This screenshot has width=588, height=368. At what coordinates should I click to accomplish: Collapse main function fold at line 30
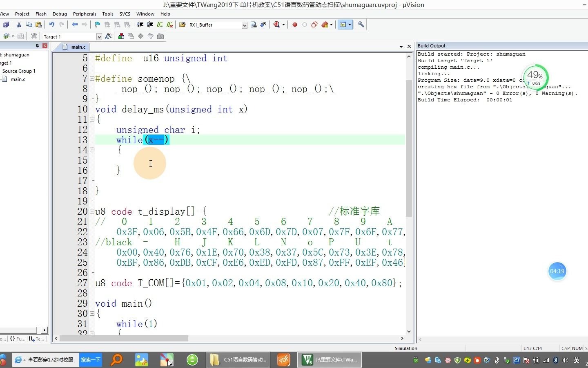point(92,314)
